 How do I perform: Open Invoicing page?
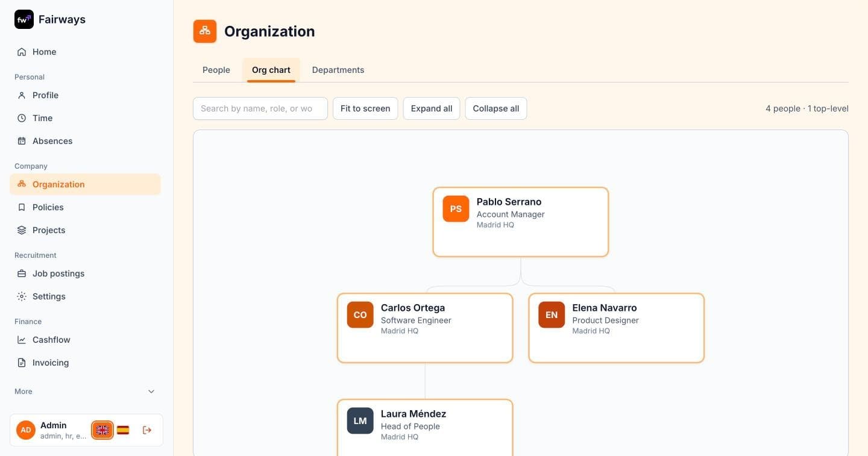coord(85,363)
